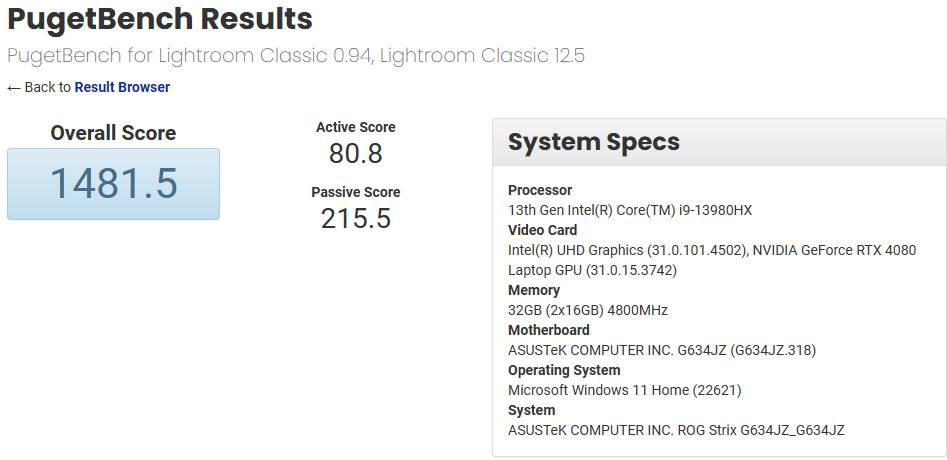
Task: Select the i9-13980HX processor text
Action: (629, 210)
